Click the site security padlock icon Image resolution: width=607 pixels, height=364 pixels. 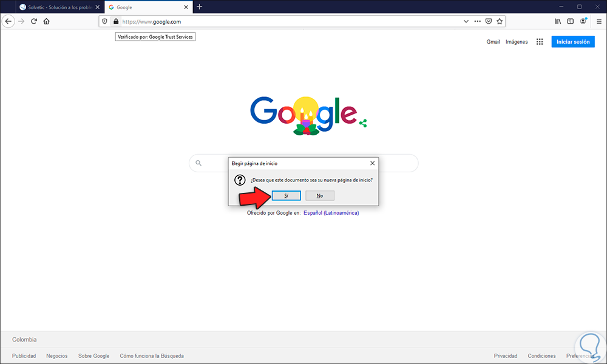pos(116,22)
